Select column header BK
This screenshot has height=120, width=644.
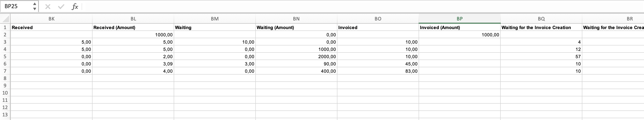point(51,19)
